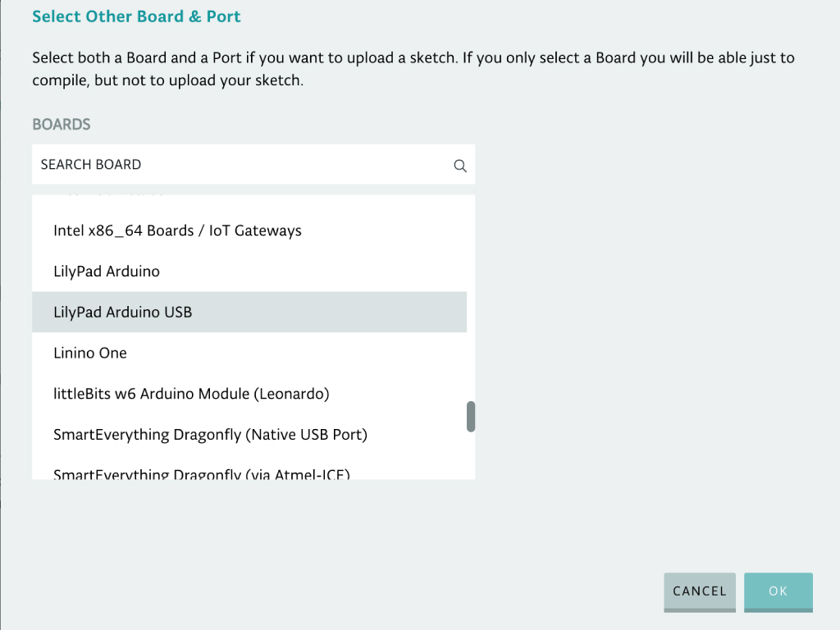Click the scrollbar track above the thumb

coord(471,298)
